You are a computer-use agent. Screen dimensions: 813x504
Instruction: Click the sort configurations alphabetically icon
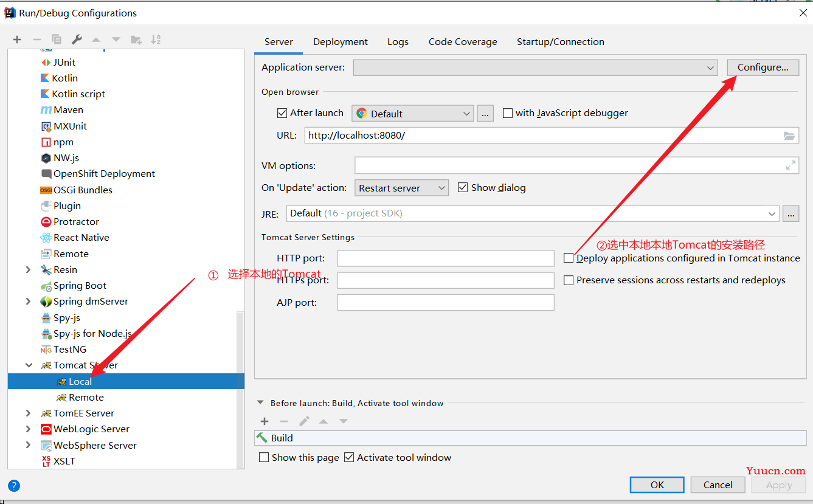click(156, 40)
